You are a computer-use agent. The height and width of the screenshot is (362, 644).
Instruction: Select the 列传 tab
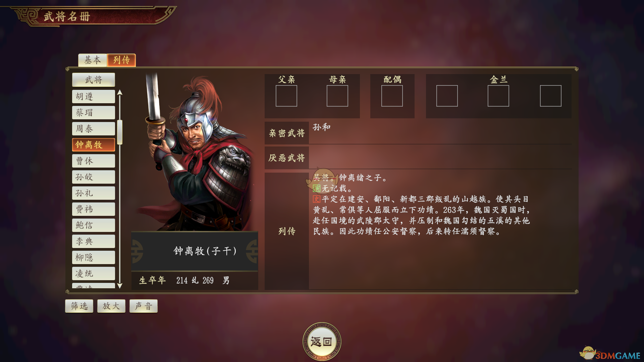pyautogui.click(x=121, y=60)
